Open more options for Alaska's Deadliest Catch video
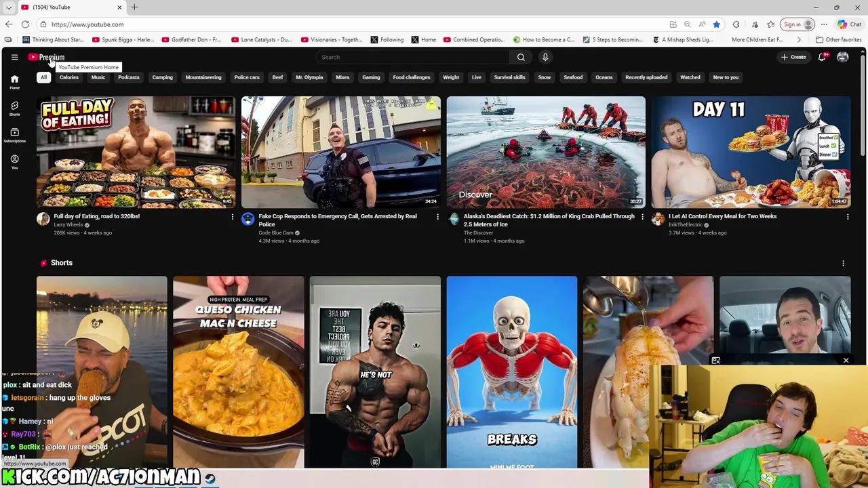 [642, 217]
